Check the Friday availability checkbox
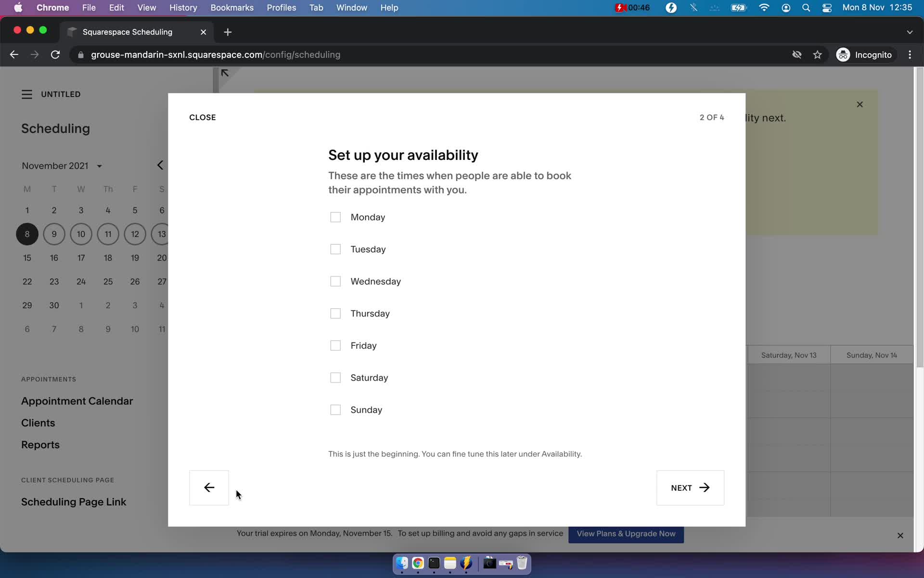This screenshot has width=924, height=578. point(335,345)
